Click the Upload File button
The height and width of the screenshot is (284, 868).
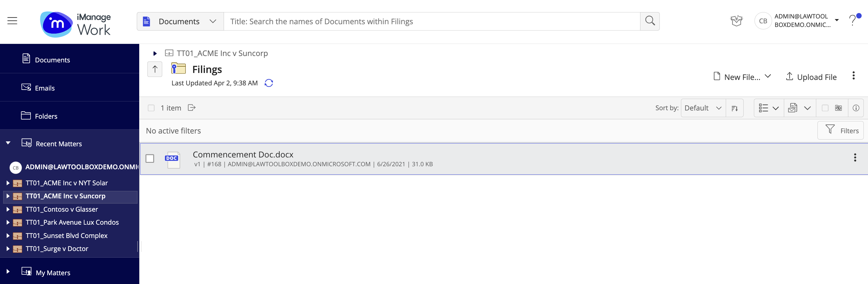point(811,77)
